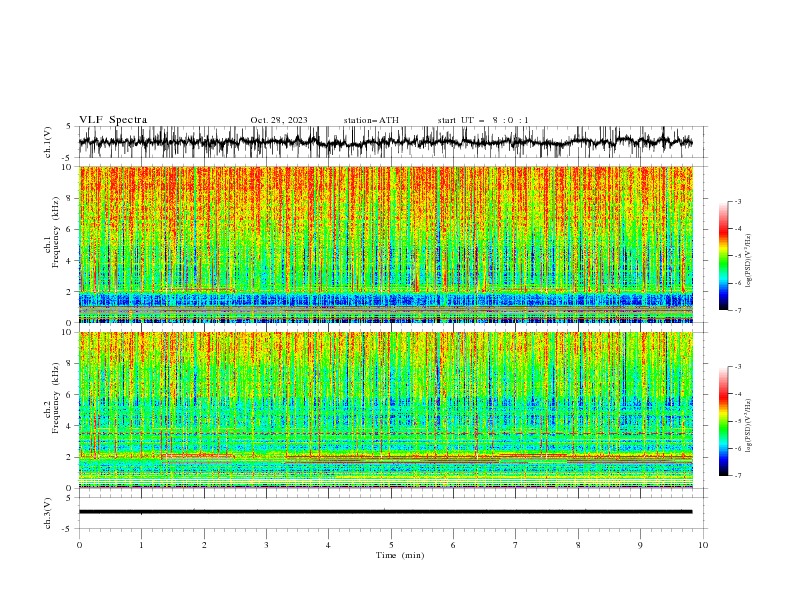
Task: Click the '-7' tick on ch.2 colorbar
Action: [x=737, y=475]
